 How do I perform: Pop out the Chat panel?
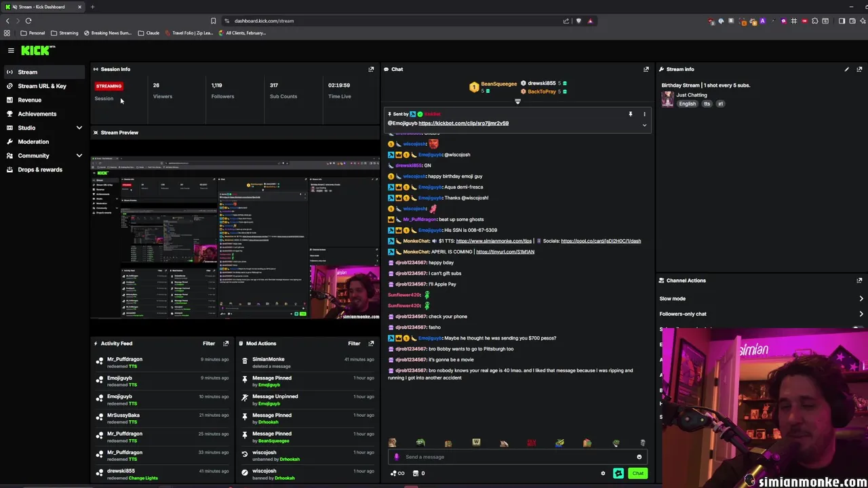(646, 69)
